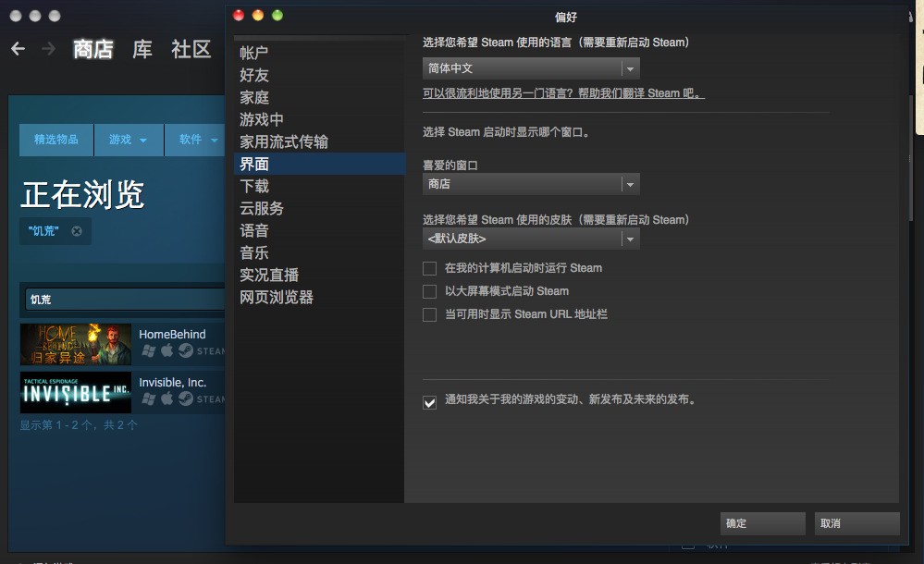The height and width of the screenshot is (564, 924).
Task: Open 云服务 preferences
Action: click(319, 209)
